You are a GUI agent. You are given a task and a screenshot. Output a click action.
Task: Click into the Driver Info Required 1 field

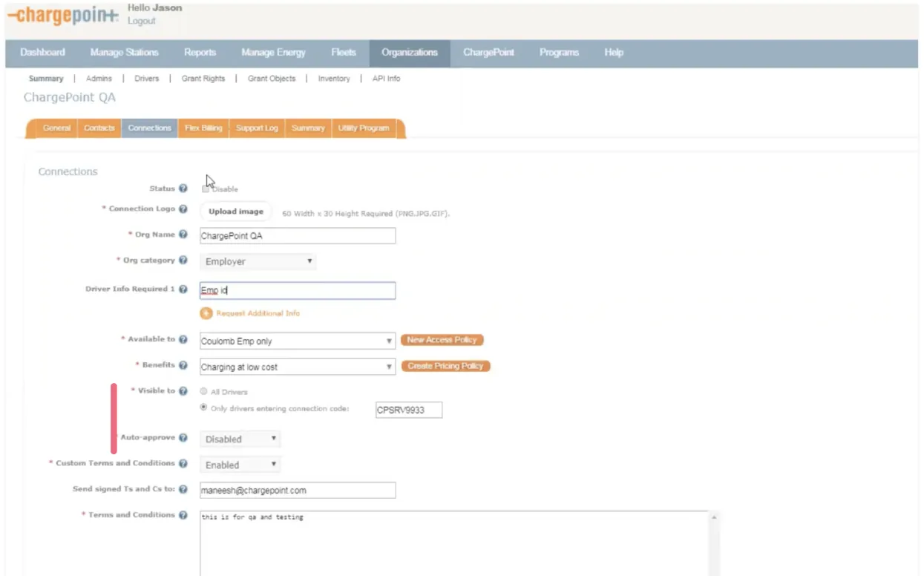click(298, 291)
